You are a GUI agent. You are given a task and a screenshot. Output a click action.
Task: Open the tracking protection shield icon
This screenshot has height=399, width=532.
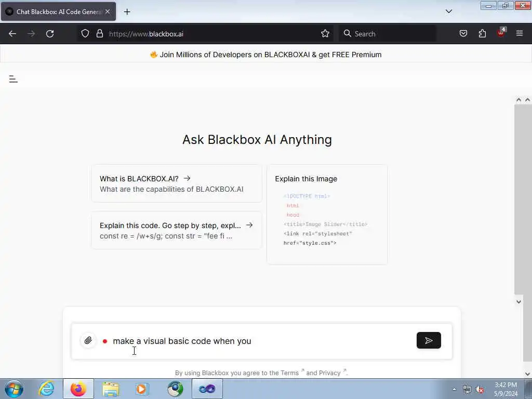click(85, 34)
